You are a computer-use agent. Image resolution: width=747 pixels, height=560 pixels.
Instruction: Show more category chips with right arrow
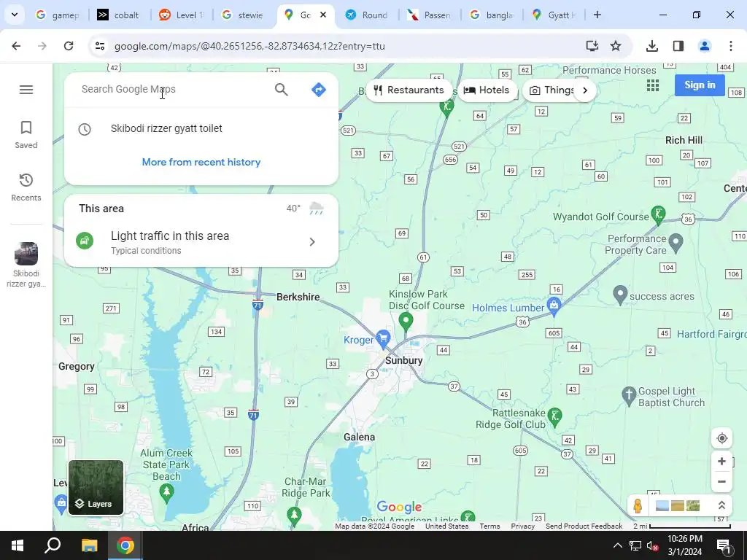[585, 90]
